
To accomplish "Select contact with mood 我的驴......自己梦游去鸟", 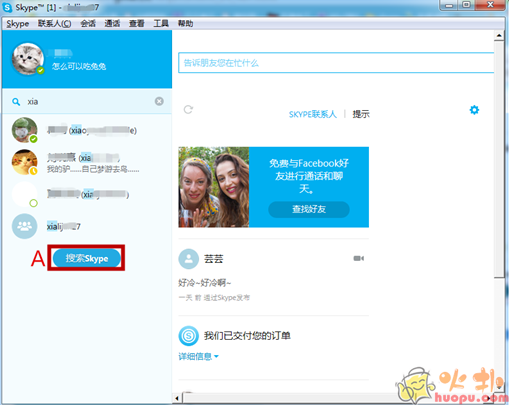I will 87,162.
